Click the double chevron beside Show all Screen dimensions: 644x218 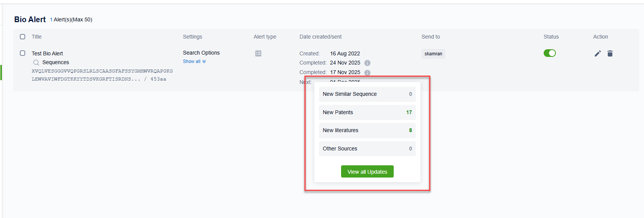[204, 61]
